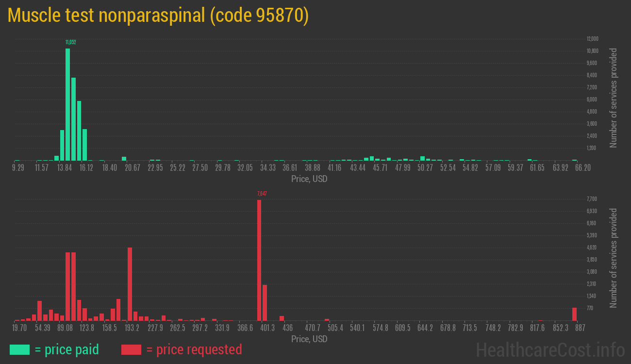Image resolution: width=631 pixels, height=364 pixels.
Task: Select the 7,647 value label above red peak
Action: [263, 193]
